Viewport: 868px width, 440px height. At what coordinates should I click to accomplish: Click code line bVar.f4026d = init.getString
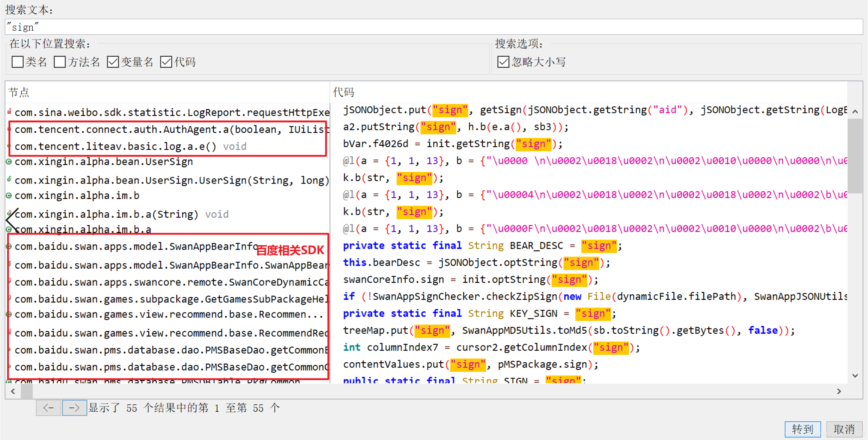coord(453,144)
